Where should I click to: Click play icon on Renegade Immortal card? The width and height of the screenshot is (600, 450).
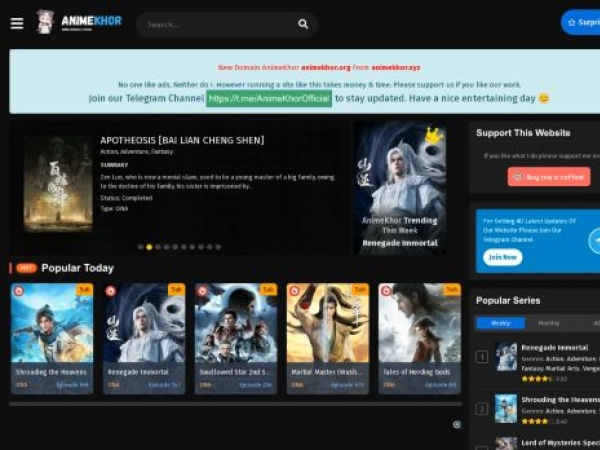(x=111, y=291)
